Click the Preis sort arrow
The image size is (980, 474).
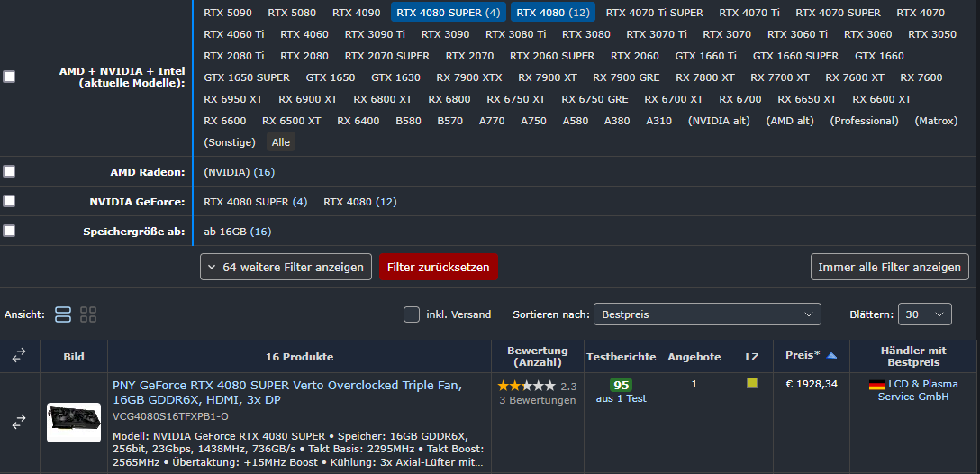831,355
